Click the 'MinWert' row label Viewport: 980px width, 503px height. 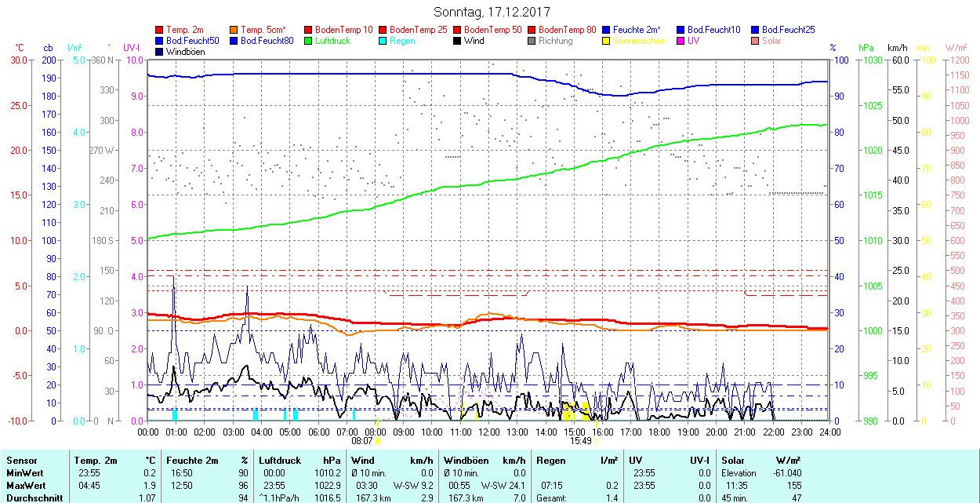coord(26,473)
